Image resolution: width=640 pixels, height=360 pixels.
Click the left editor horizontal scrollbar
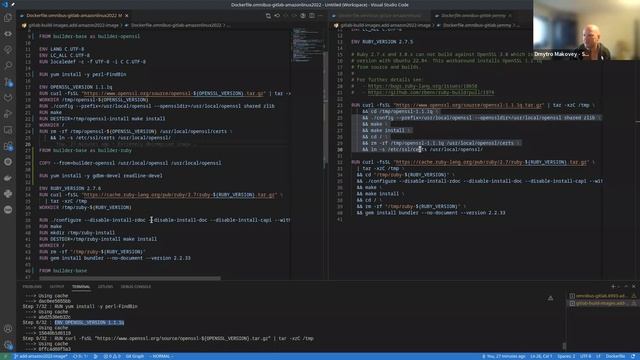click(x=130, y=278)
